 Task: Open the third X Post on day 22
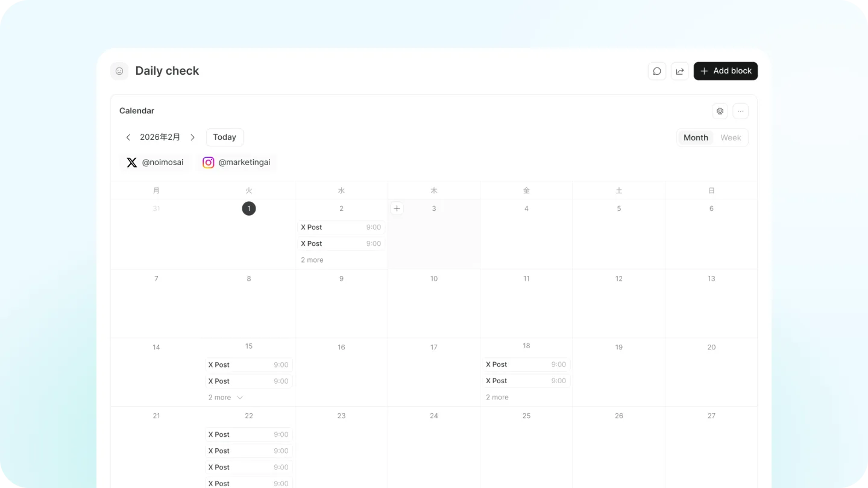pyautogui.click(x=249, y=467)
